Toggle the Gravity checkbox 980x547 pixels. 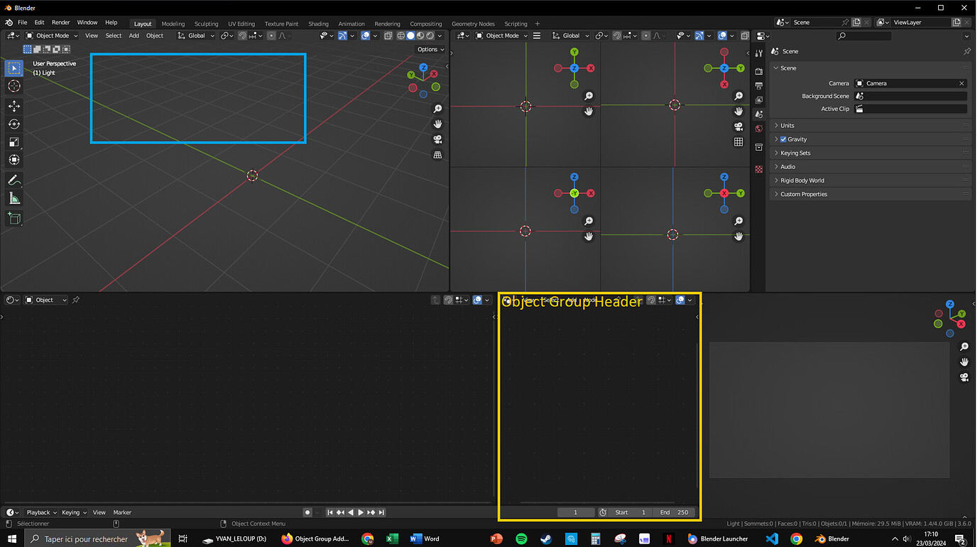pos(783,139)
